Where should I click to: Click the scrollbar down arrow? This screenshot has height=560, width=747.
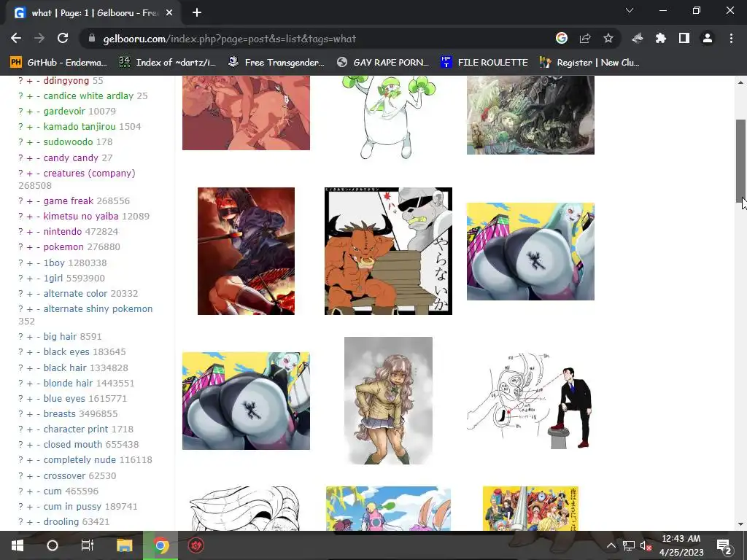coord(740,524)
